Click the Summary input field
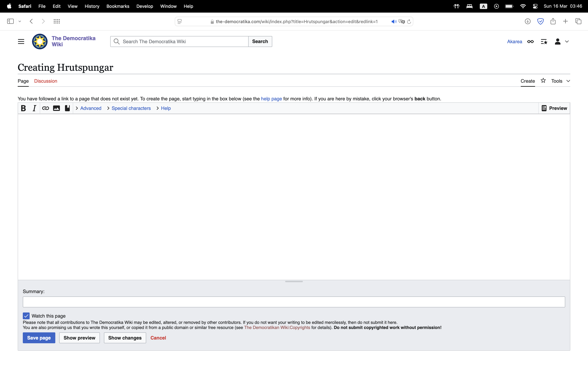 [294, 302]
